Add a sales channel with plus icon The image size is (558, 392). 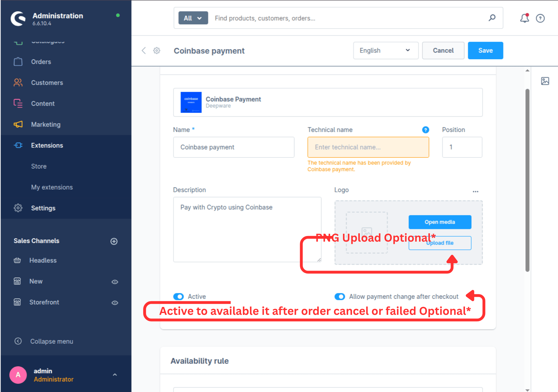click(114, 241)
